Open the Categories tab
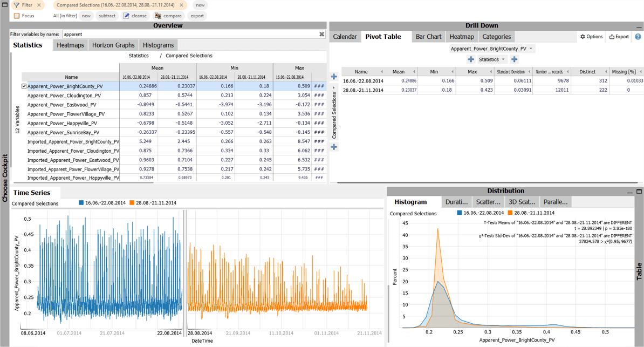644x347 pixels. [x=497, y=37]
